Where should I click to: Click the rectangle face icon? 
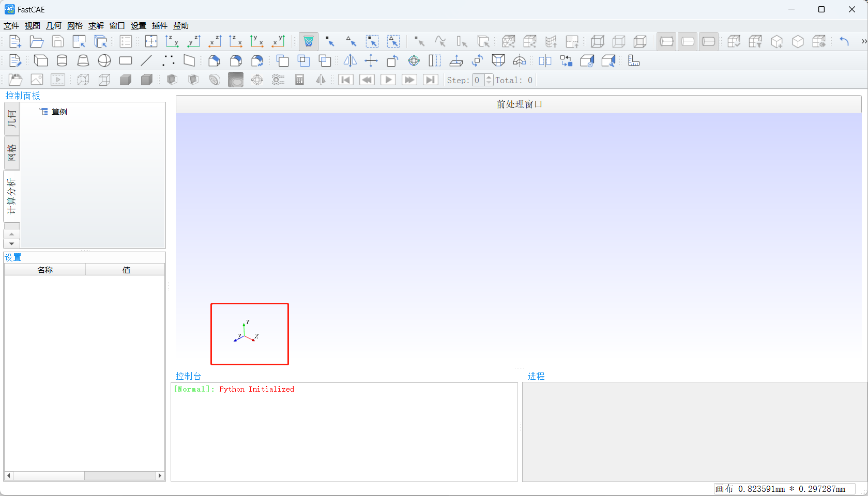coord(126,61)
